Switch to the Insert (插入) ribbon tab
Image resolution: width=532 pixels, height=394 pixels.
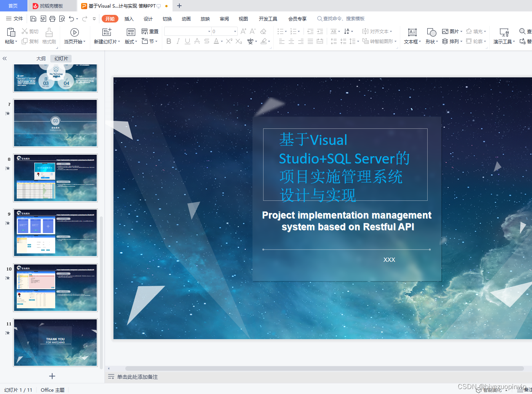129,19
